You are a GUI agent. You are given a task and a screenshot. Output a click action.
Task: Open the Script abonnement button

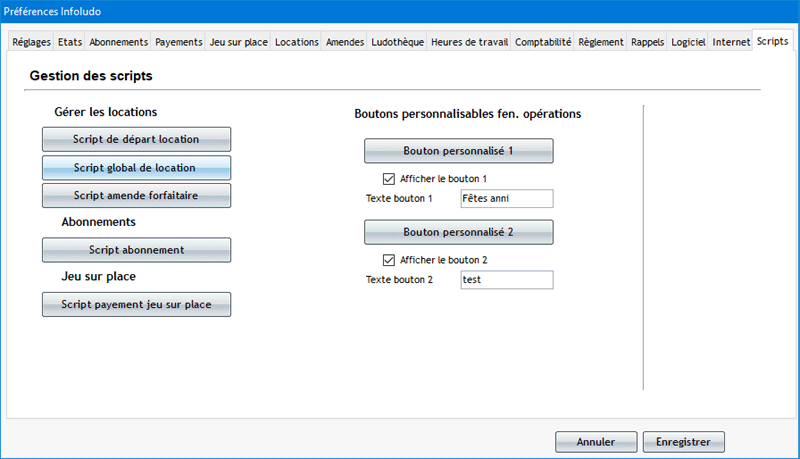(x=136, y=249)
